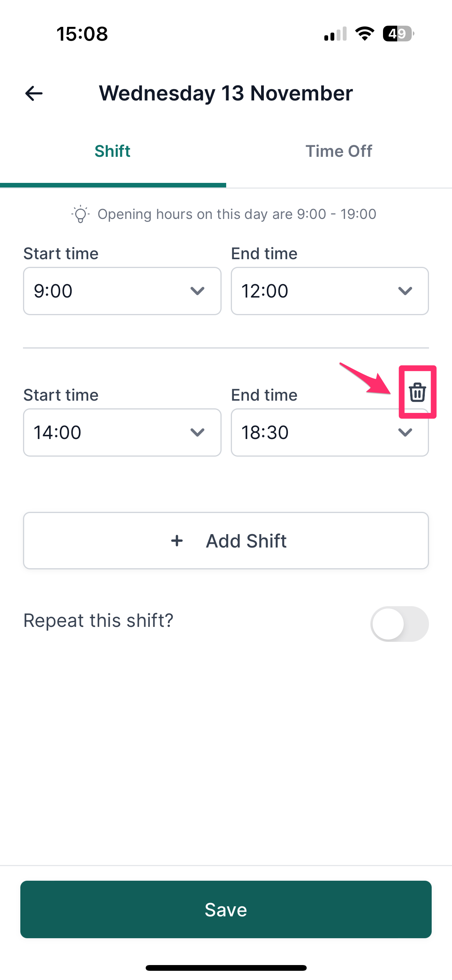Expand chevron next to 9:00 start time
This screenshot has width=452, height=980.
(x=197, y=291)
